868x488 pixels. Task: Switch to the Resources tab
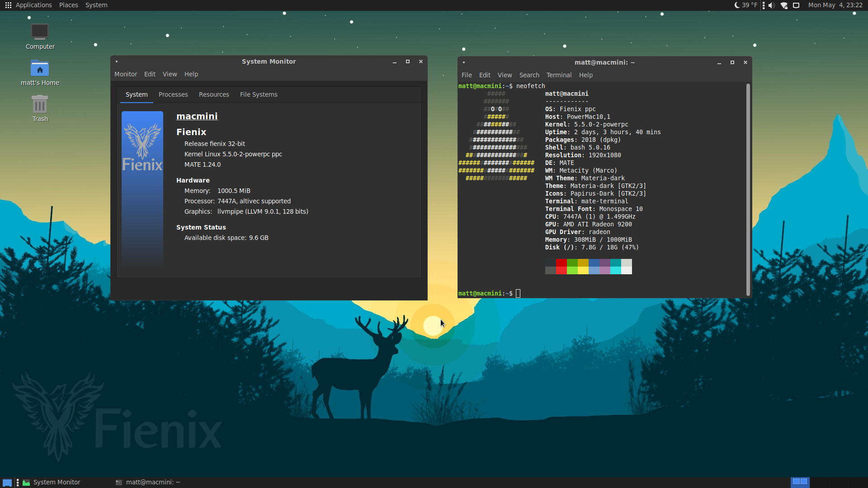(214, 94)
